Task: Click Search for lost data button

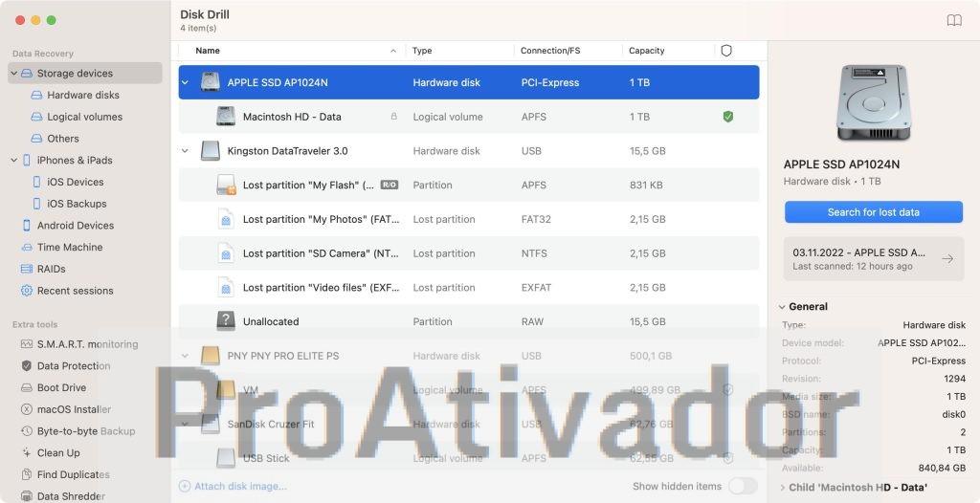Action: coord(873,212)
